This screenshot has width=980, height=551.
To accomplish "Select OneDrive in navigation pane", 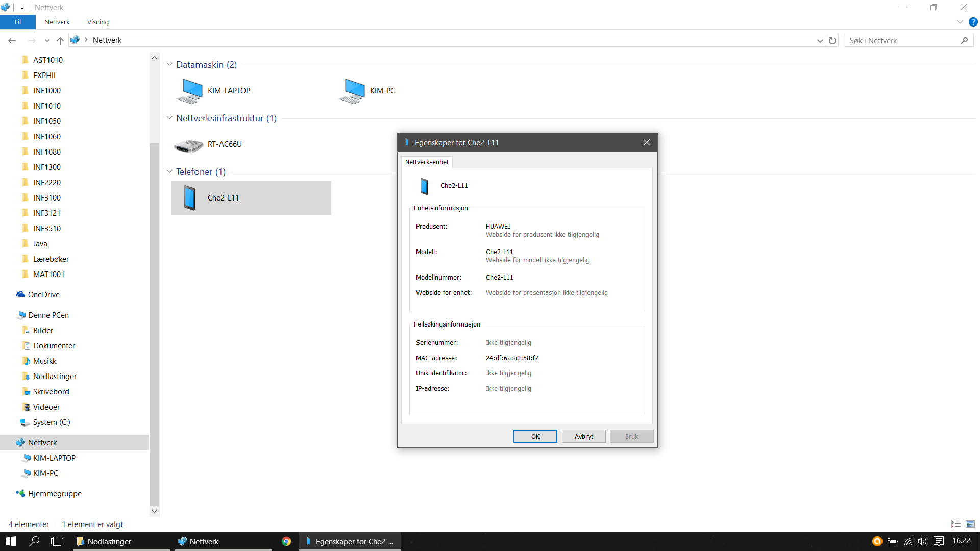I will click(x=44, y=295).
